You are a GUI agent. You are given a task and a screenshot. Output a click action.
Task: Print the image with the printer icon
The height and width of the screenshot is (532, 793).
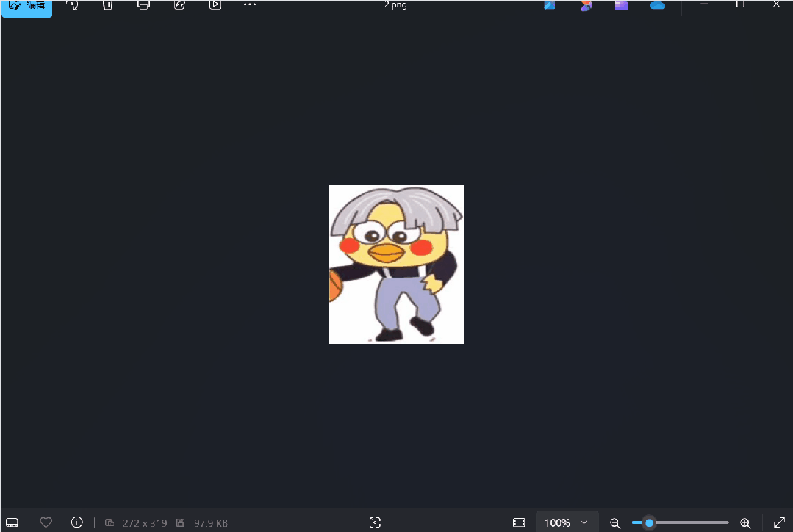coord(143,5)
